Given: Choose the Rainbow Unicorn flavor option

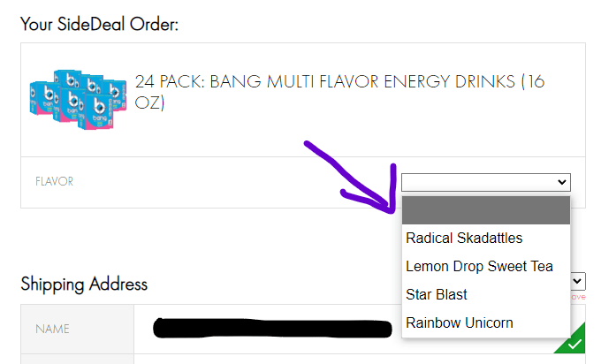Looking at the screenshot, I should (x=459, y=322).
